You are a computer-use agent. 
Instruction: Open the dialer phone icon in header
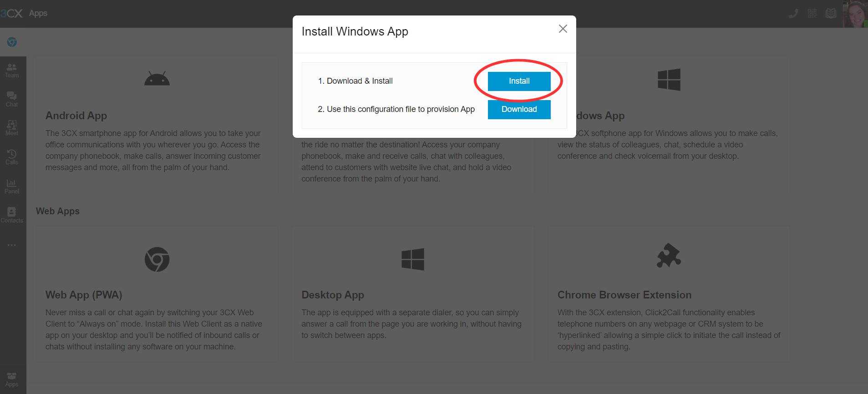tap(793, 14)
